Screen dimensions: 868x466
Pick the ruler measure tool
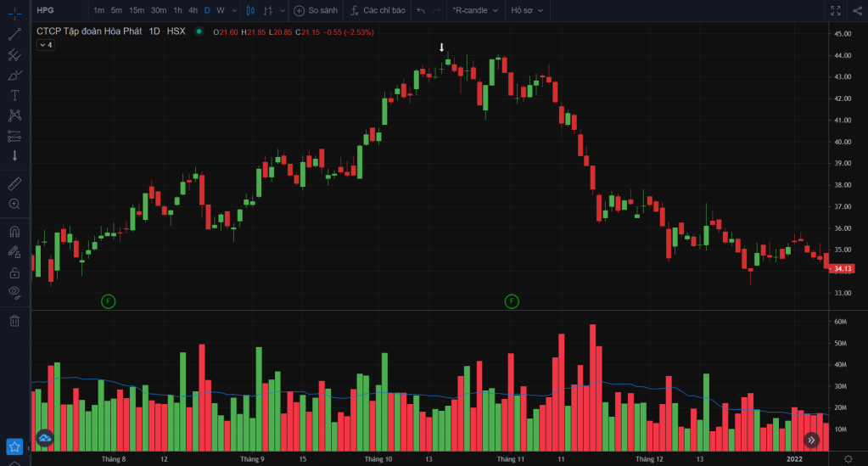pos(14,183)
